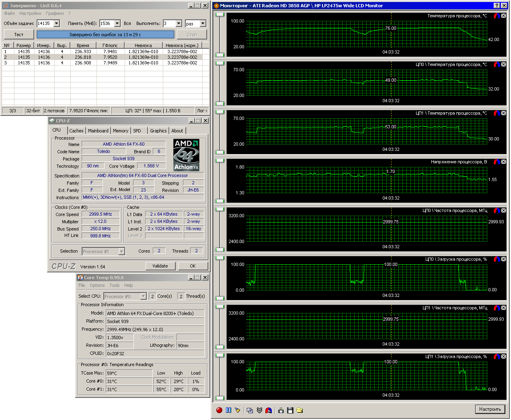Viewport: 511px width, 420px height.
Task: Click the Тест button in LinX
Action: coord(19,35)
